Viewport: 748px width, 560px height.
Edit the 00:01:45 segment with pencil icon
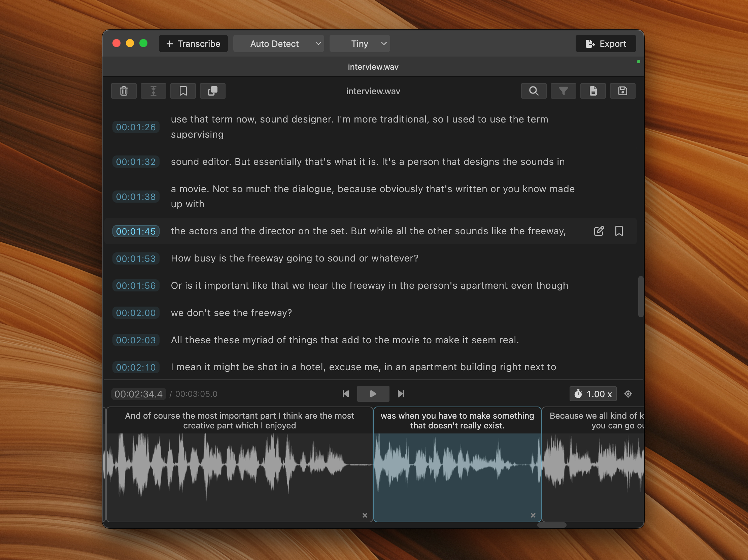tap(599, 231)
